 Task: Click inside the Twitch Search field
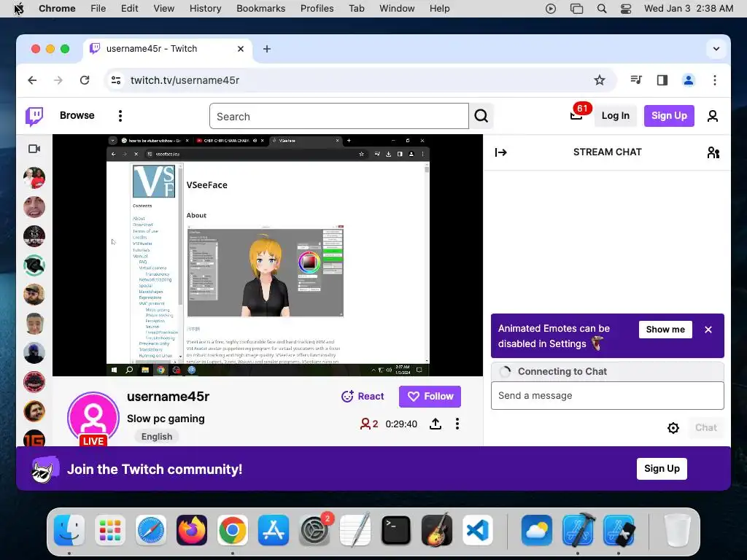tap(339, 116)
